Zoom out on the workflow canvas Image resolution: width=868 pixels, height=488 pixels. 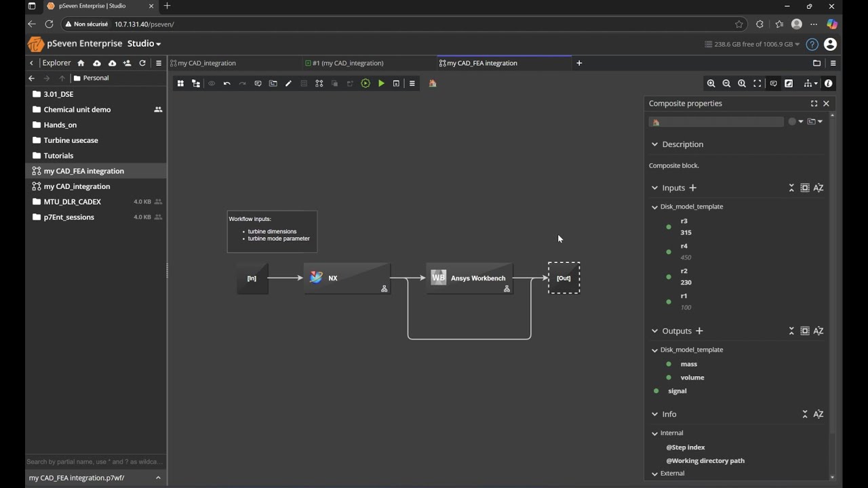coord(726,83)
